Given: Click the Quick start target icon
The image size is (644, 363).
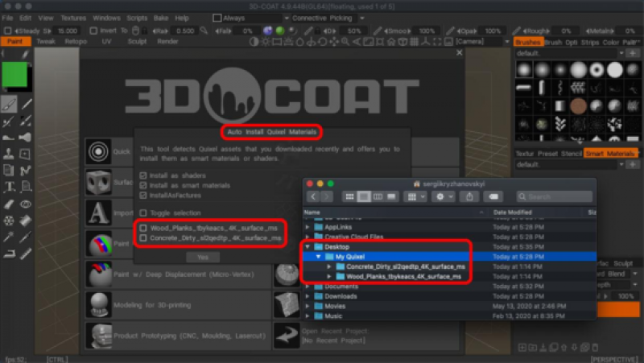Looking at the screenshot, I should pos(98,151).
